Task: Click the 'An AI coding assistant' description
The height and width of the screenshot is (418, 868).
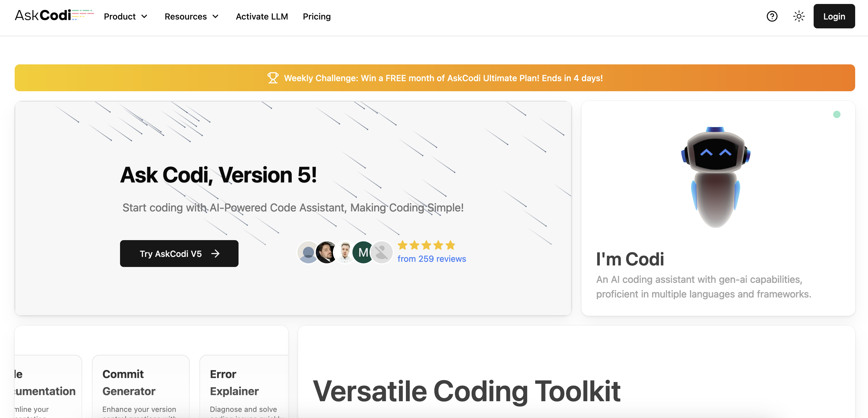Action: [704, 286]
